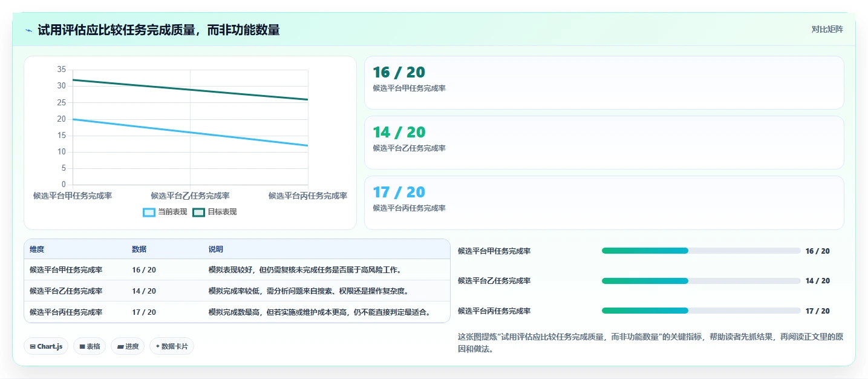The image size is (868, 379).
Task: Select the Chart.js tag chip
Action: click(x=46, y=346)
